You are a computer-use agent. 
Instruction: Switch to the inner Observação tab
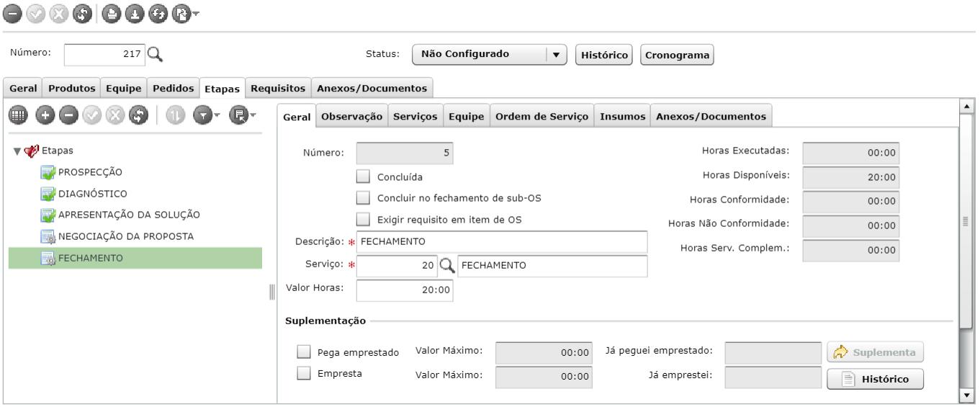(x=351, y=116)
